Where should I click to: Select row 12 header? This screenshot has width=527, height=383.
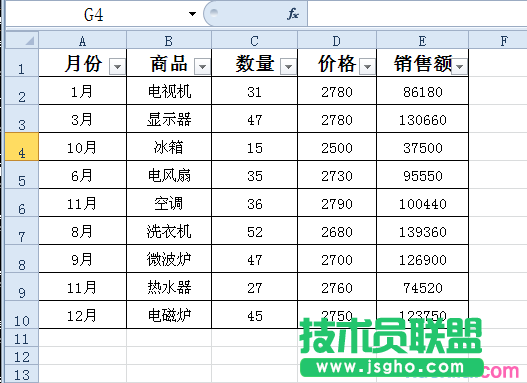[22, 355]
